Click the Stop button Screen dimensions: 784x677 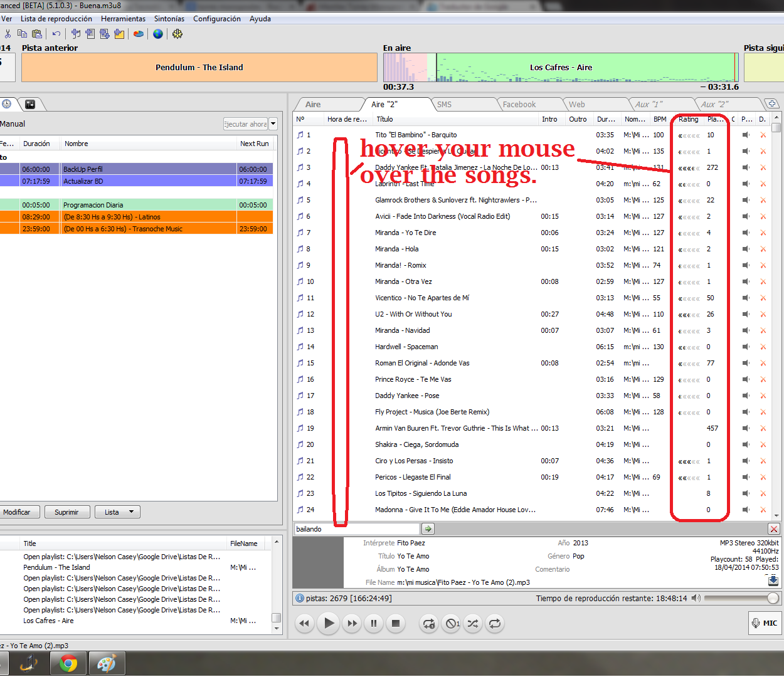pyautogui.click(x=396, y=623)
